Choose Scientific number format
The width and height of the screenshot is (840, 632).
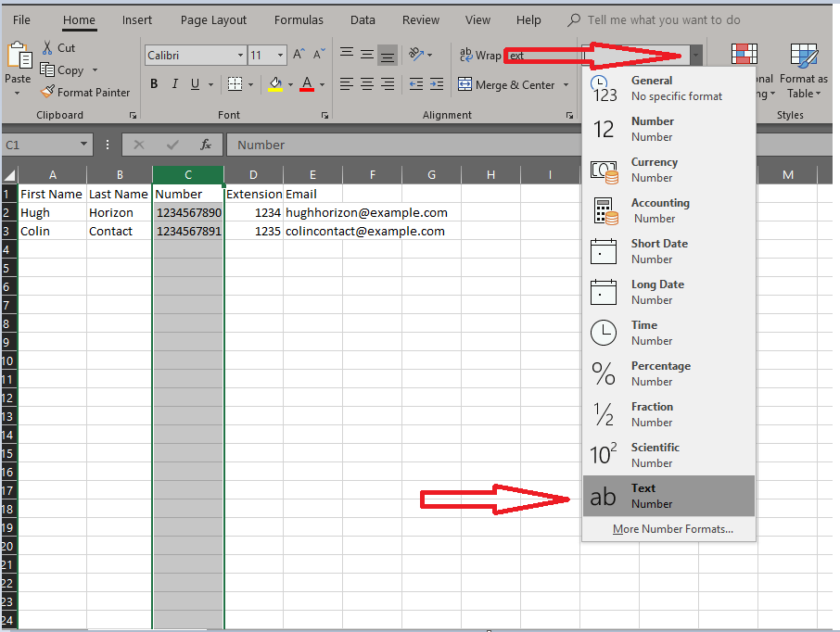point(668,455)
